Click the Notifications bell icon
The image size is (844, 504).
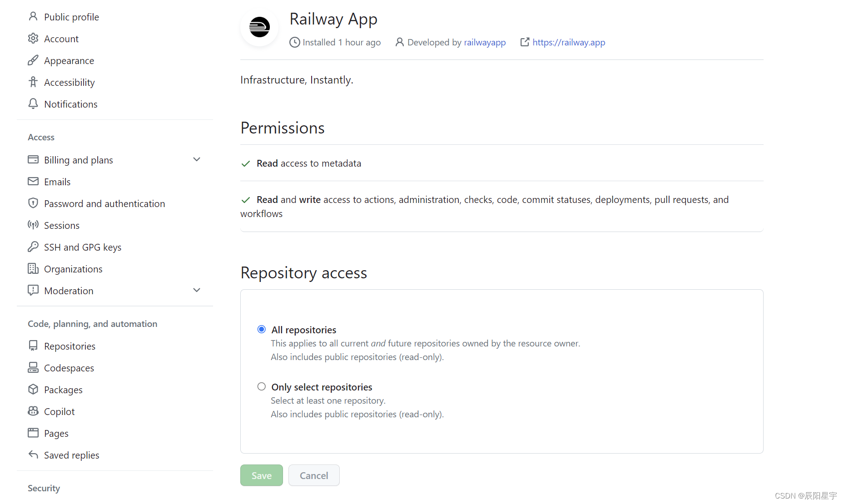(x=33, y=104)
